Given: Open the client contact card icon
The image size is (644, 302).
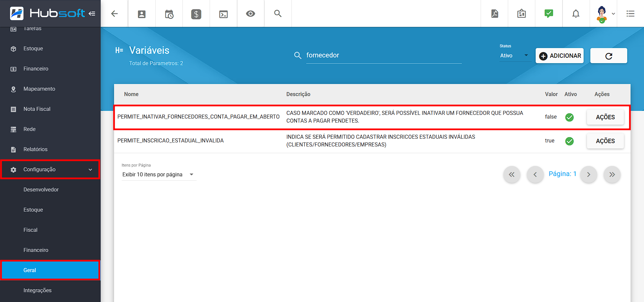Looking at the screenshot, I should [x=142, y=14].
